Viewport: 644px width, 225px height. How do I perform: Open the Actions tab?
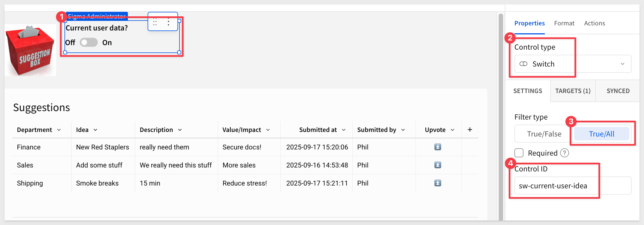point(594,23)
